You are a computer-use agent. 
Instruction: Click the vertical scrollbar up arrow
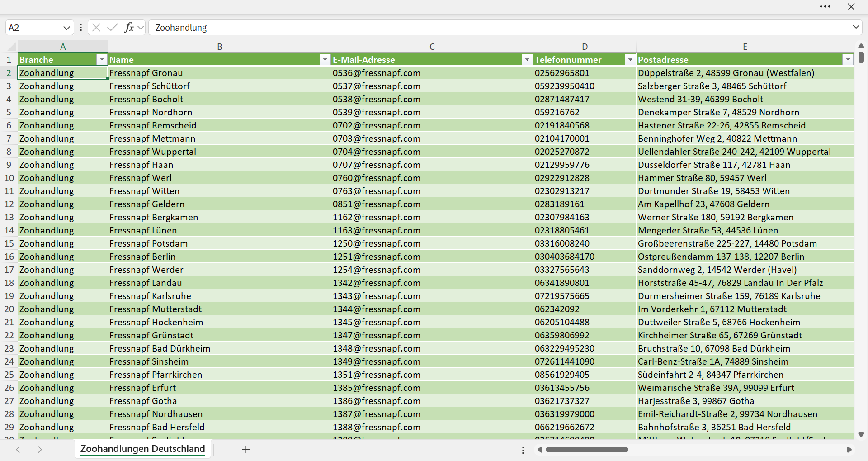point(861,46)
